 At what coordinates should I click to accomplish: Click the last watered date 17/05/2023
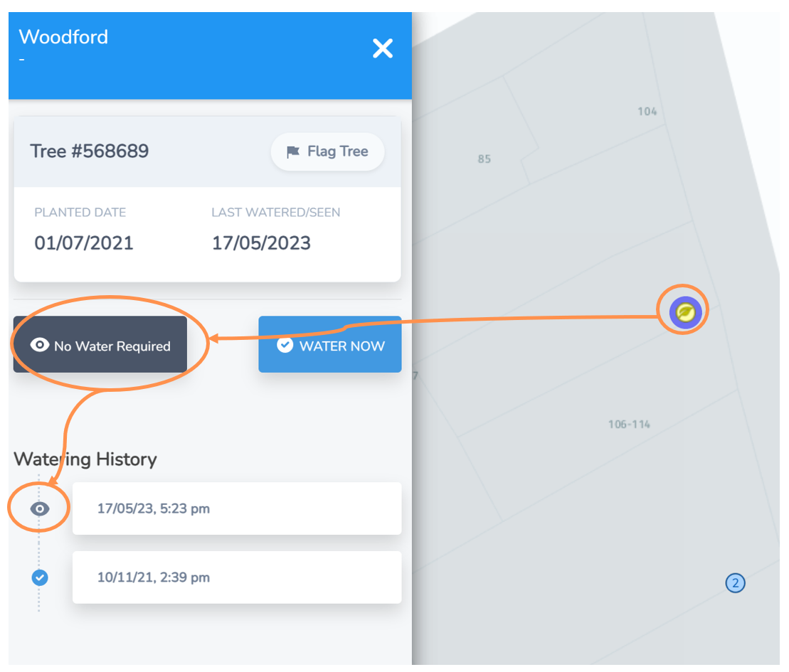tap(261, 243)
